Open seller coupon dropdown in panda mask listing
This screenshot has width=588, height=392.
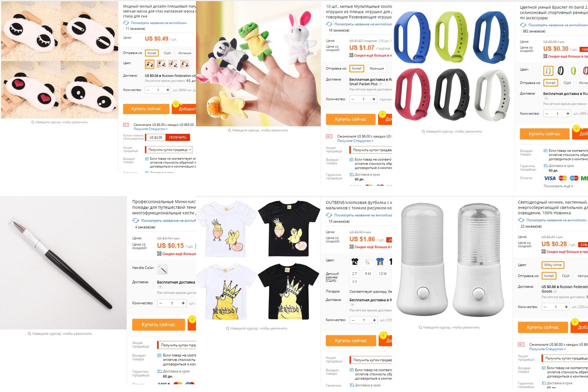(x=169, y=150)
